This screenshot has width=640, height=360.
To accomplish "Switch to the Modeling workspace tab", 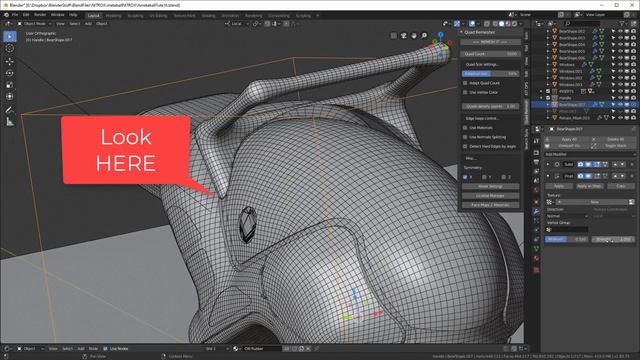I will point(113,16).
